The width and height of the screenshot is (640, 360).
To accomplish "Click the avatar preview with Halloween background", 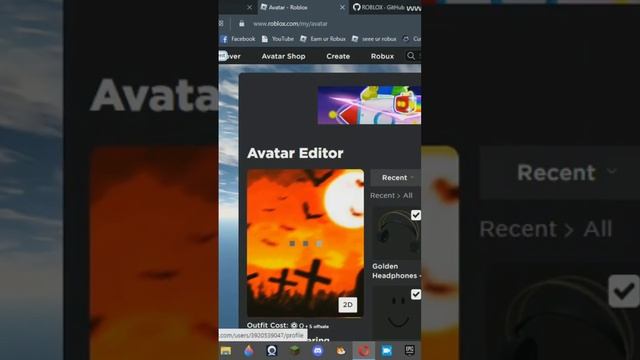I will click(305, 243).
